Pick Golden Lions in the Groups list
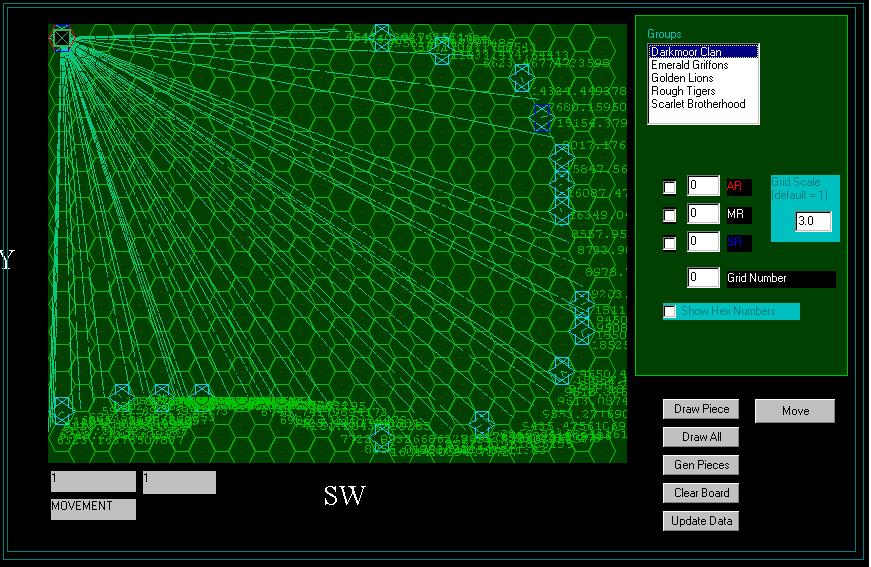The height and width of the screenshot is (567, 871). click(702, 78)
